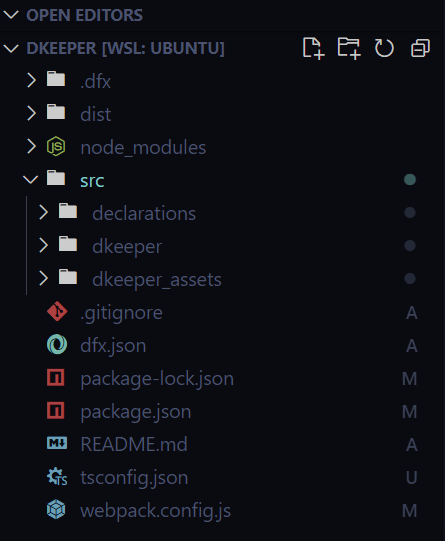
Task: Click the npm icon beside package.json
Action: click(x=56, y=410)
